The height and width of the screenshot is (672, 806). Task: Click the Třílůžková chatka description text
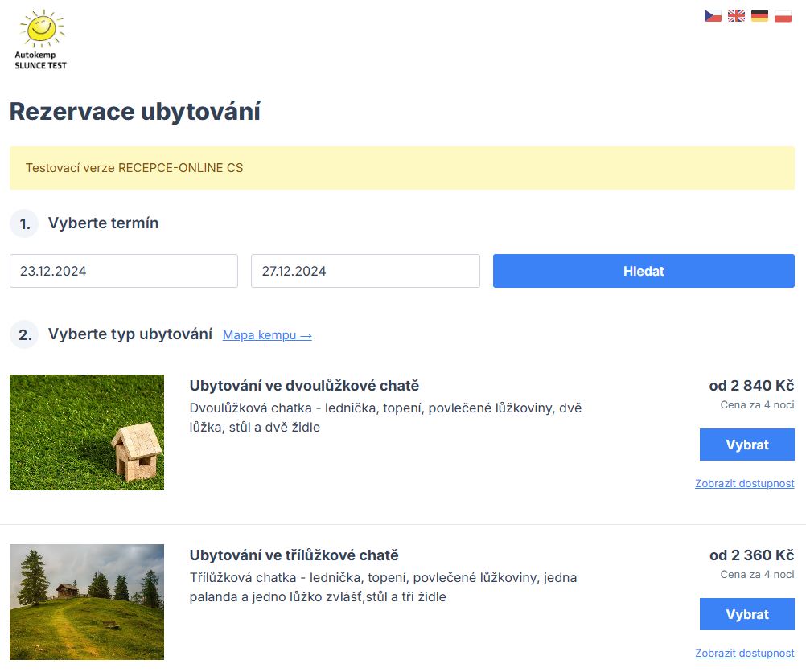tap(383, 587)
